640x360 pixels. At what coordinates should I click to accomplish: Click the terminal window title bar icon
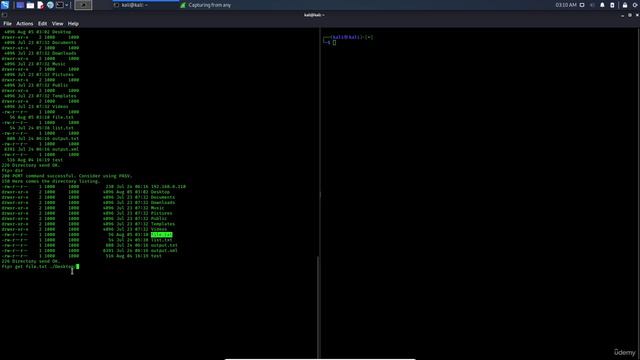pyautogui.click(x=4, y=15)
